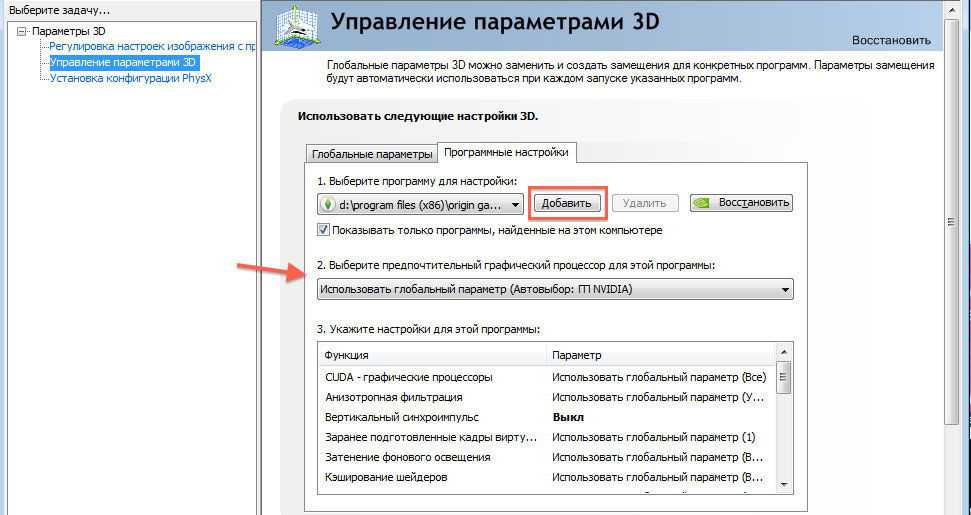Select 'Управление параметрами 3D' tree item
971x515 pixels.
[123, 62]
